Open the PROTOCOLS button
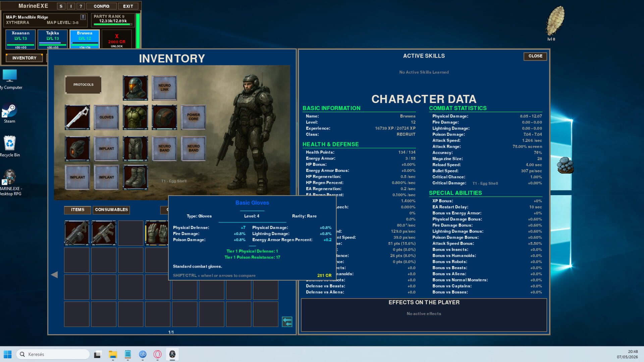This screenshot has width=644, height=362. coord(83,85)
